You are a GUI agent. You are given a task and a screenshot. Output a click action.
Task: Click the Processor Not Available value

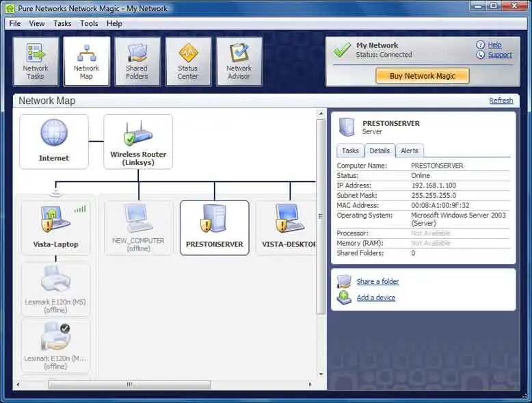pos(431,233)
